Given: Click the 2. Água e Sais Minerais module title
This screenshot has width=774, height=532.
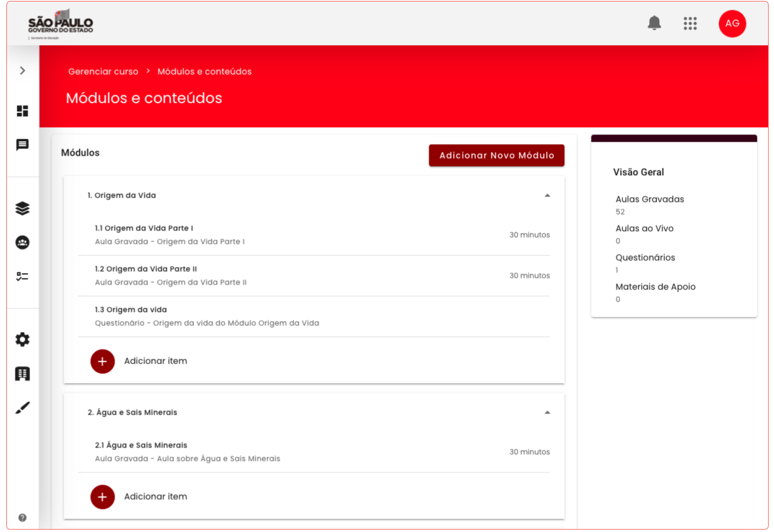Looking at the screenshot, I should pos(132,412).
